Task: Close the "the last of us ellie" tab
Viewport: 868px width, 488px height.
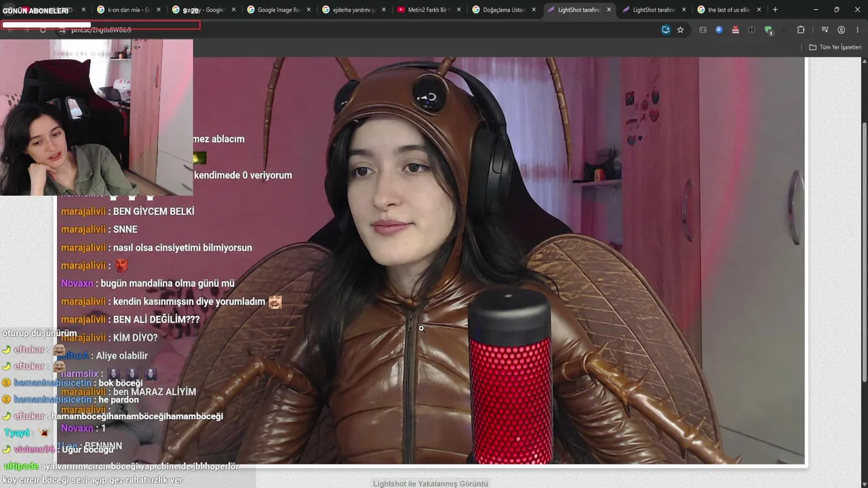Action: pos(759,9)
